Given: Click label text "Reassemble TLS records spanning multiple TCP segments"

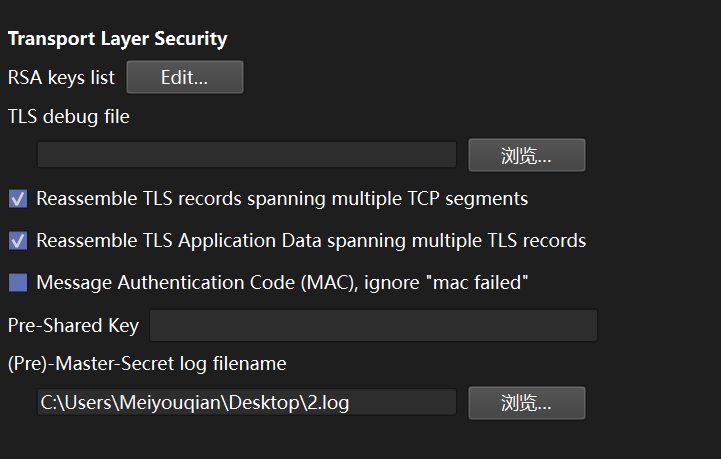Looking at the screenshot, I should pos(282,199).
